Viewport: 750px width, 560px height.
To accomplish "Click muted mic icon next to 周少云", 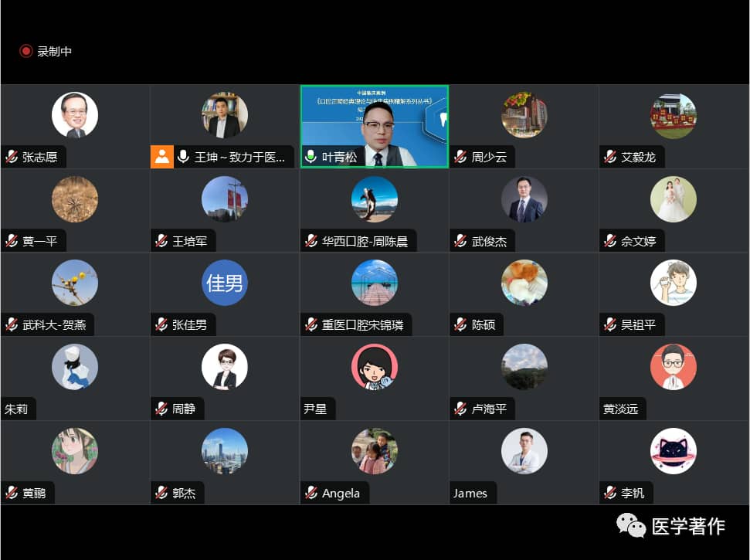I will click(460, 157).
